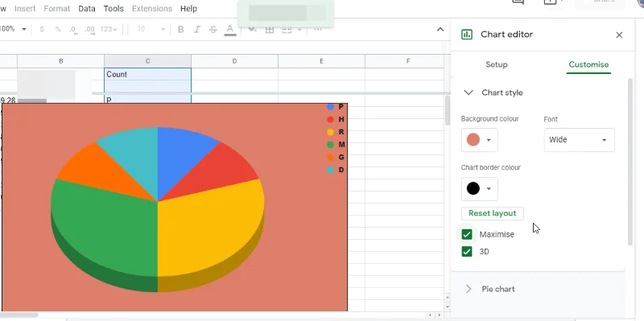Click the spreadsheet vertical scrollbar thumb
Viewport: 644px width, 321px height.
click(x=448, y=111)
